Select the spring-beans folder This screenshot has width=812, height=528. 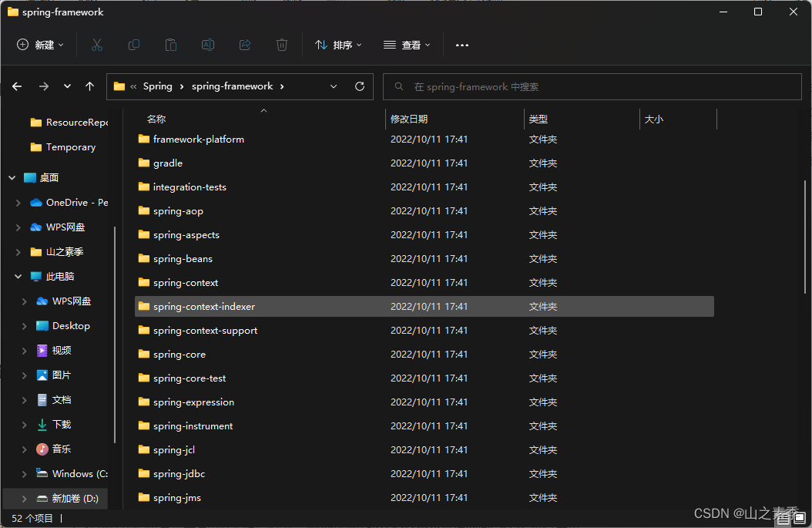pyautogui.click(x=424, y=258)
